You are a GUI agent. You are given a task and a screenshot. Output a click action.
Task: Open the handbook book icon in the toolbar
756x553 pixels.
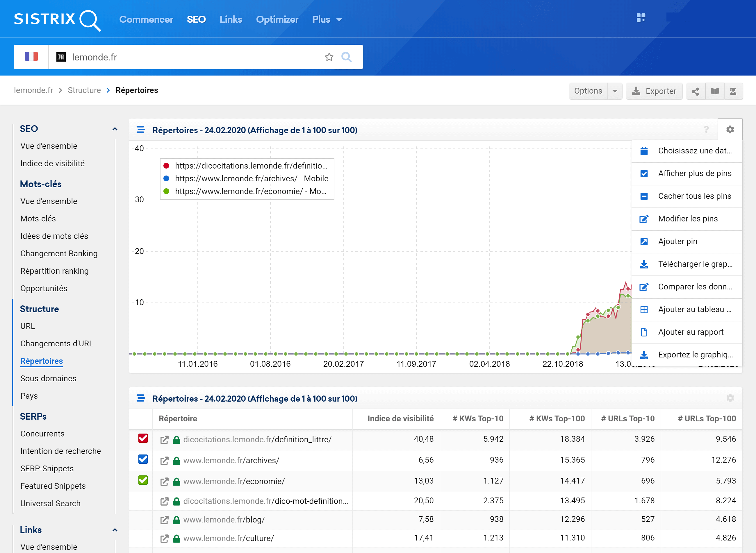715,91
